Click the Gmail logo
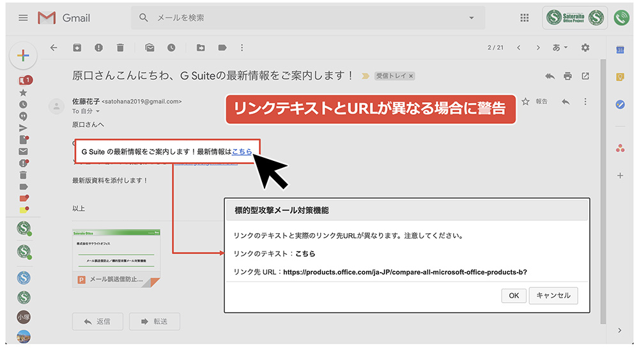Viewport: 639px width, 364px height. pyautogui.click(x=63, y=18)
